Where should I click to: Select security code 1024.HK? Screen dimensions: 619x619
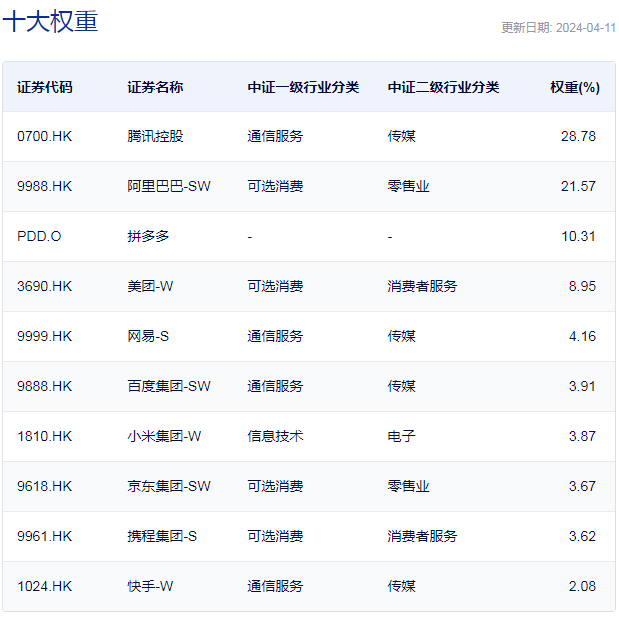[x=45, y=586]
